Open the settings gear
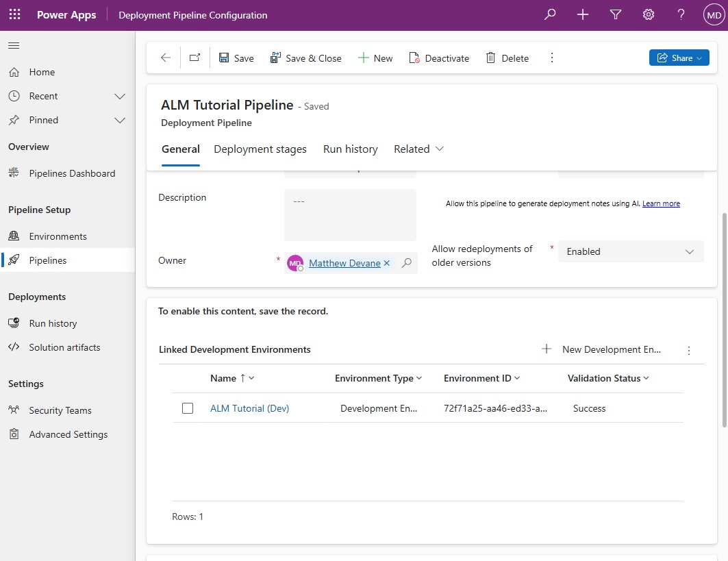This screenshot has height=561, width=728. [649, 14]
